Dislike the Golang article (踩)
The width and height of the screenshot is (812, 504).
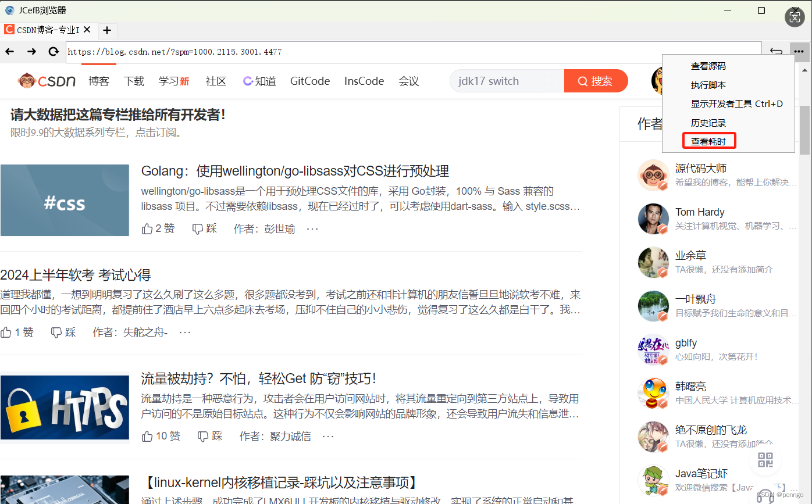tap(204, 228)
